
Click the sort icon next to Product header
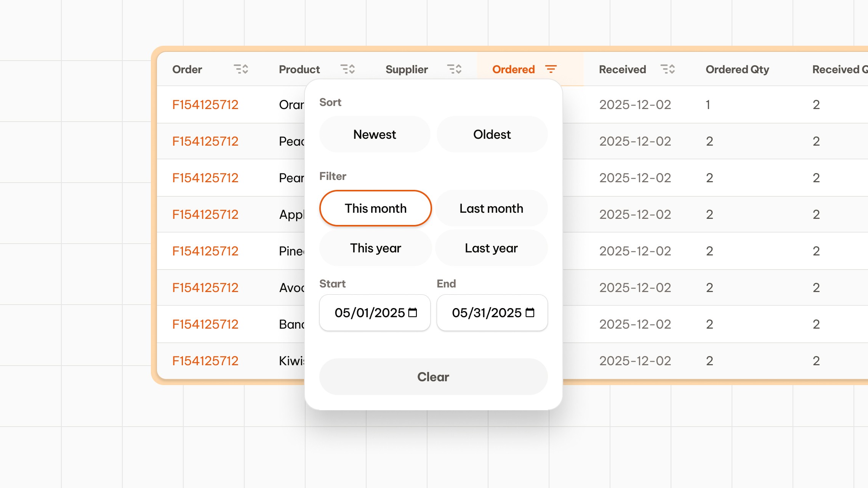tap(348, 69)
